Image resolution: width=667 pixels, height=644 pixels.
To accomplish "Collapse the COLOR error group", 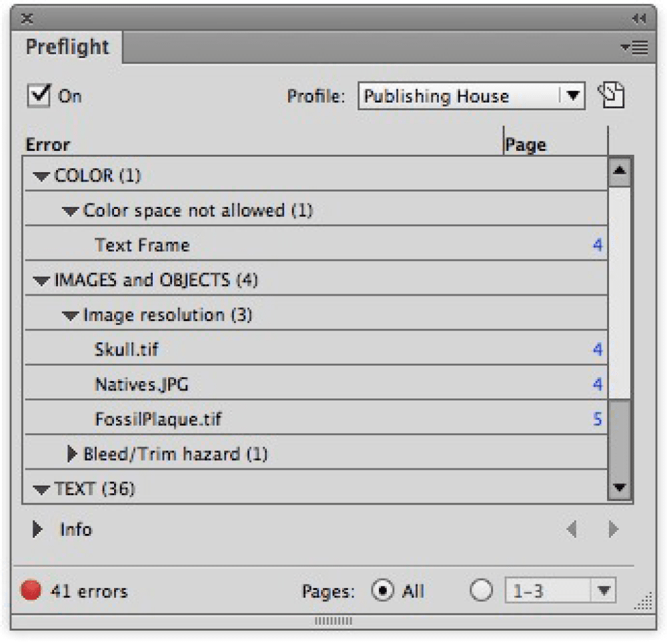I will pyautogui.click(x=41, y=176).
